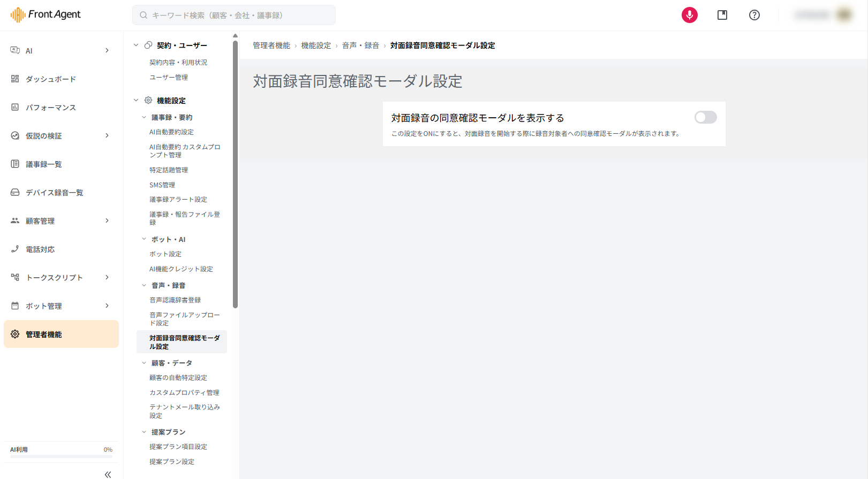Click the AI chat icon in sidebar
This screenshot has height=479, width=868.
coord(15,50)
